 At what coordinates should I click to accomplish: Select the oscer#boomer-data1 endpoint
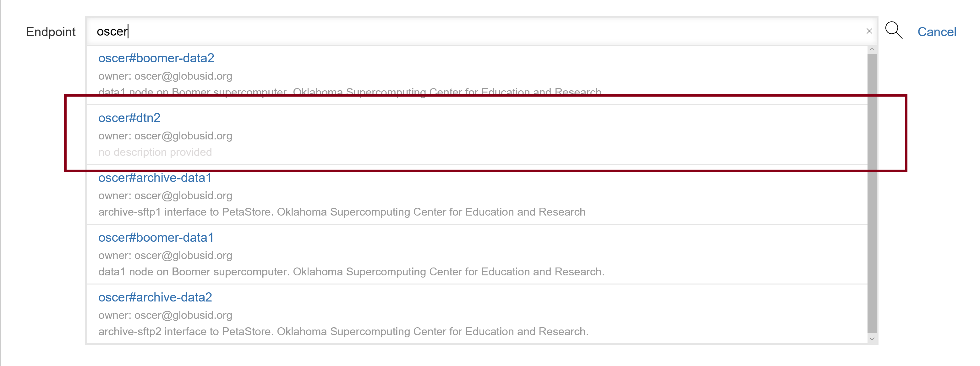156,238
